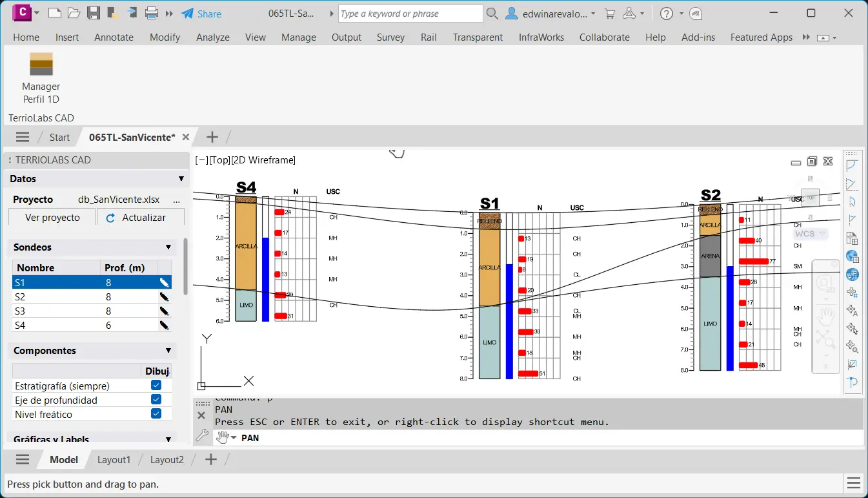Add a new layout with plus button
Viewport: 868px width, 498px height.
point(210,460)
